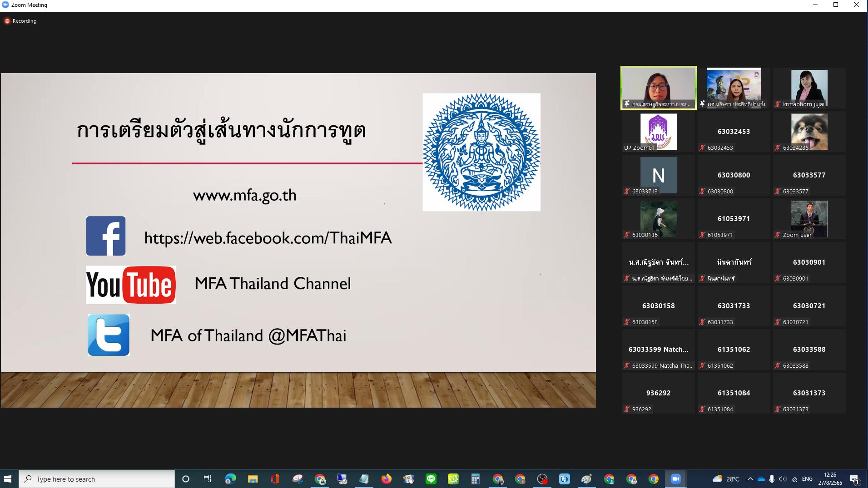Open the LINE app from the taskbar
This screenshot has width=868, height=488.
pyautogui.click(x=431, y=479)
